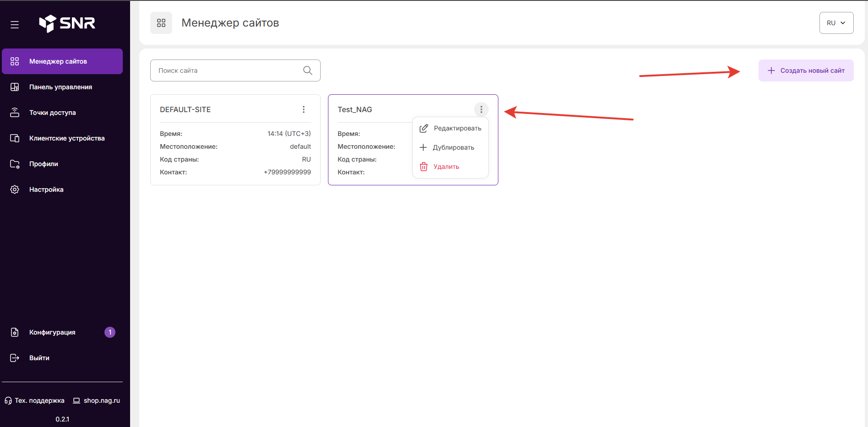Collapse sidebar with hamburger menu icon
The height and width of the screenshot is (427, 868).
[15, 25]
